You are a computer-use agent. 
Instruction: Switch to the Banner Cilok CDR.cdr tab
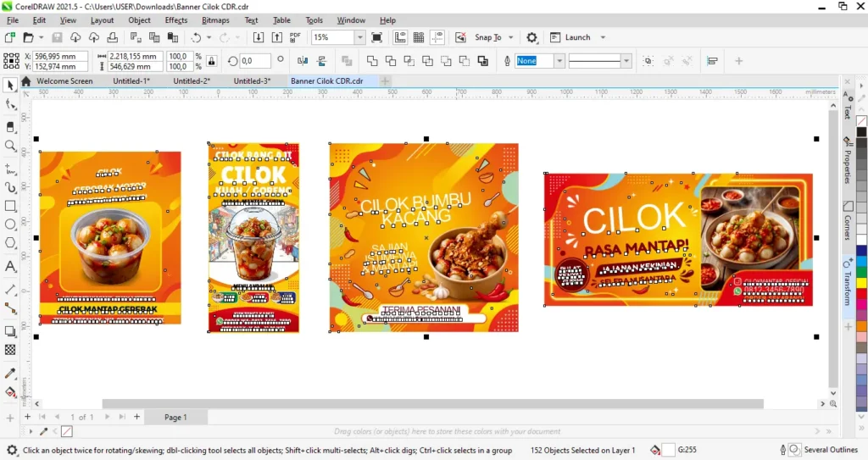pyautogui.click(x=326, y=80)
